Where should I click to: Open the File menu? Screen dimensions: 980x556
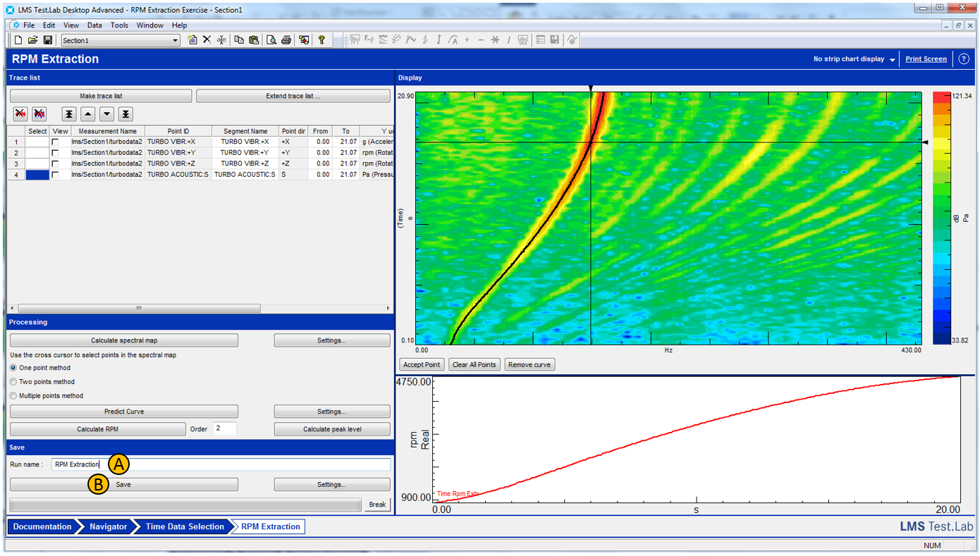[29, 25]
